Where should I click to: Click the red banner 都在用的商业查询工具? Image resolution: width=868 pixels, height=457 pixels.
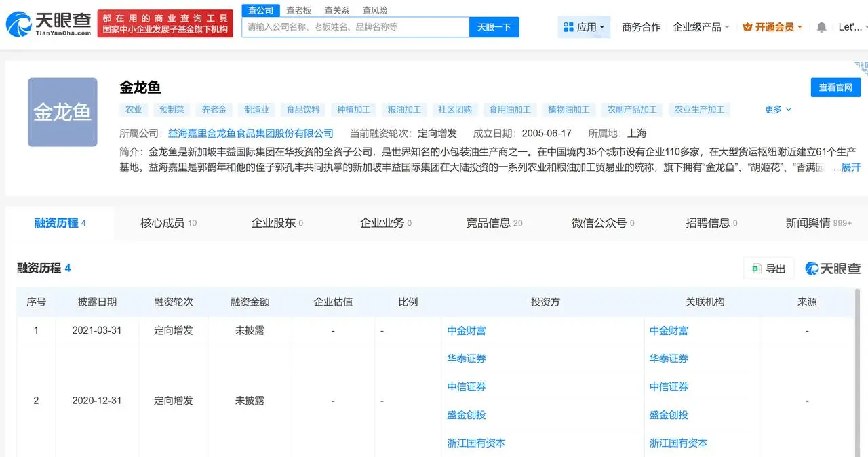coord(165,24)
